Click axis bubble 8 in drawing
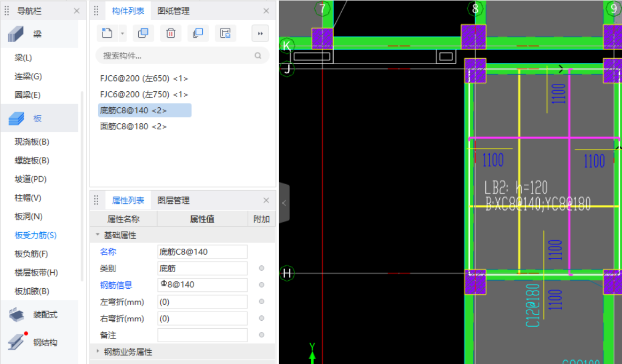Screen dimensions: 622x364 (475, 9)
